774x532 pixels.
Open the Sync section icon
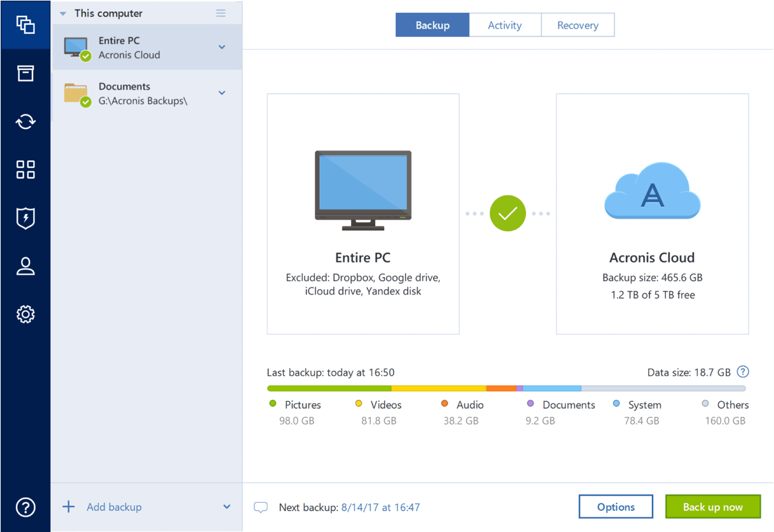click(x=25, y=121)
